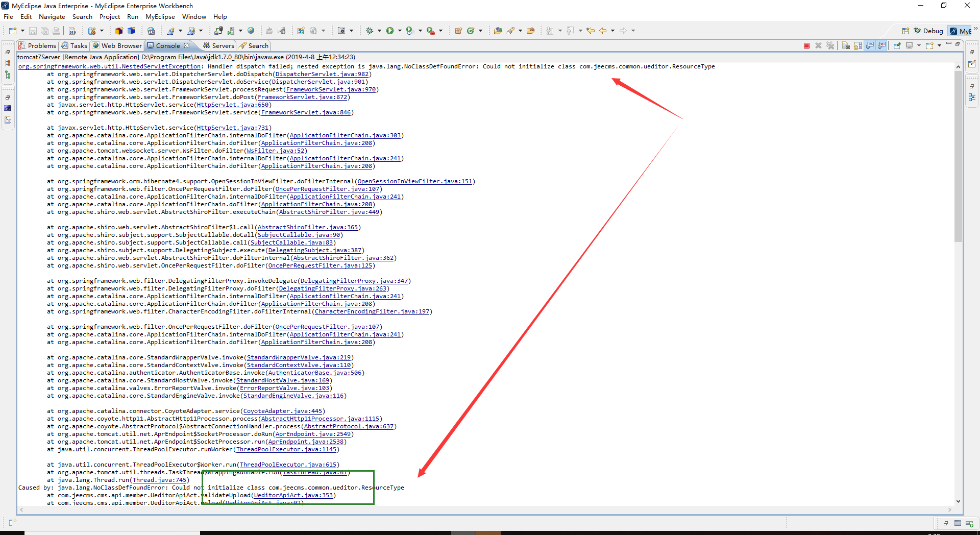Click the capture screenshot camera icon
The image size is (980, 535).
[341, 31]
